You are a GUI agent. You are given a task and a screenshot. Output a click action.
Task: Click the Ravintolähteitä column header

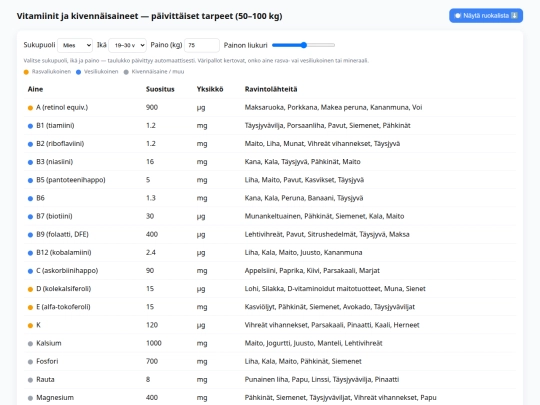coord(271,89)
